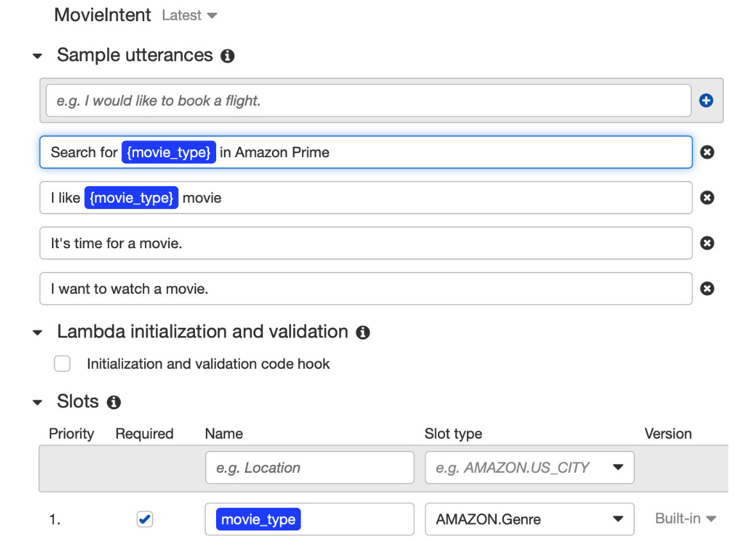Open the Lambda initialization info icon
Screen dimensions: 756x542
coord(363,332)
